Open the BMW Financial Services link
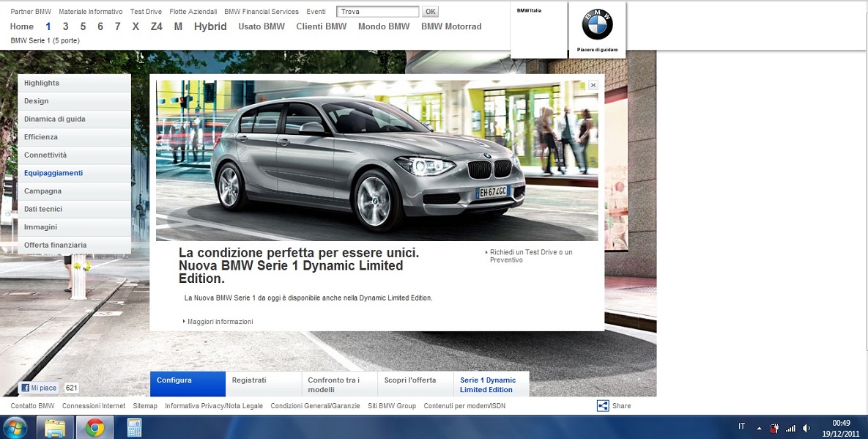 [261, 12]
